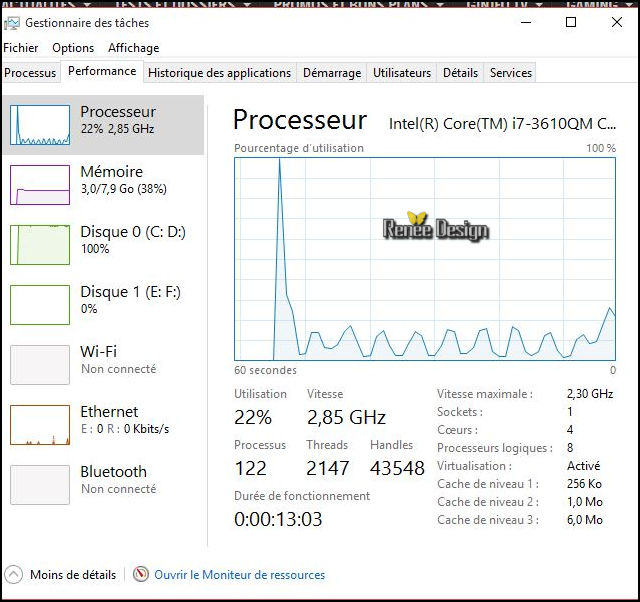This screenshot has height=602, width=640.
Task: Click the Processeur heading in main panel
Action: tap(300, 120)
